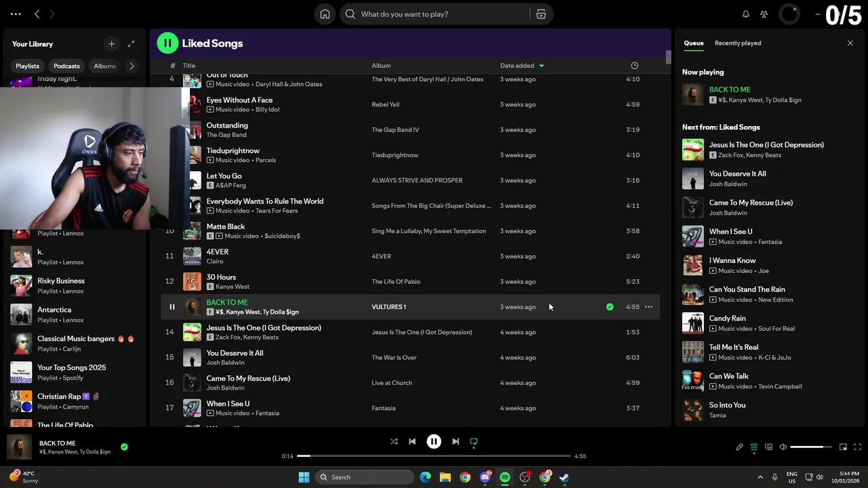Sort by the Album column header
868x488 pixels.
tap(381, 66)
